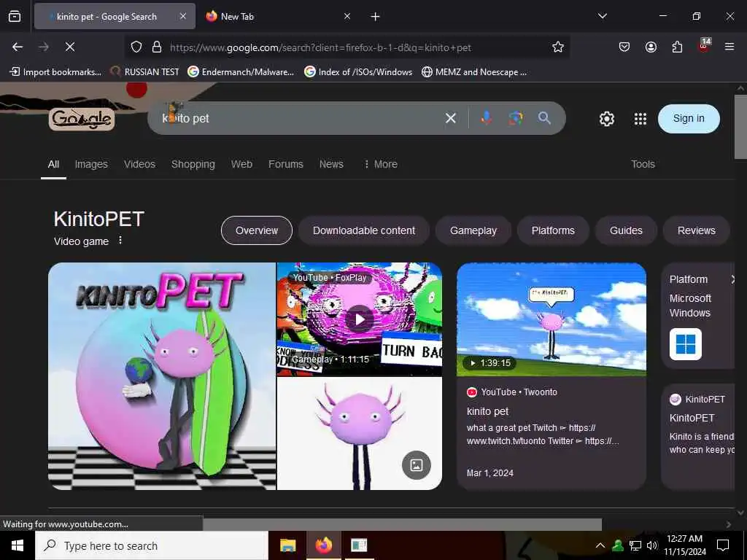
Task: Open Google quick settings gear
Action: [606, 119]
